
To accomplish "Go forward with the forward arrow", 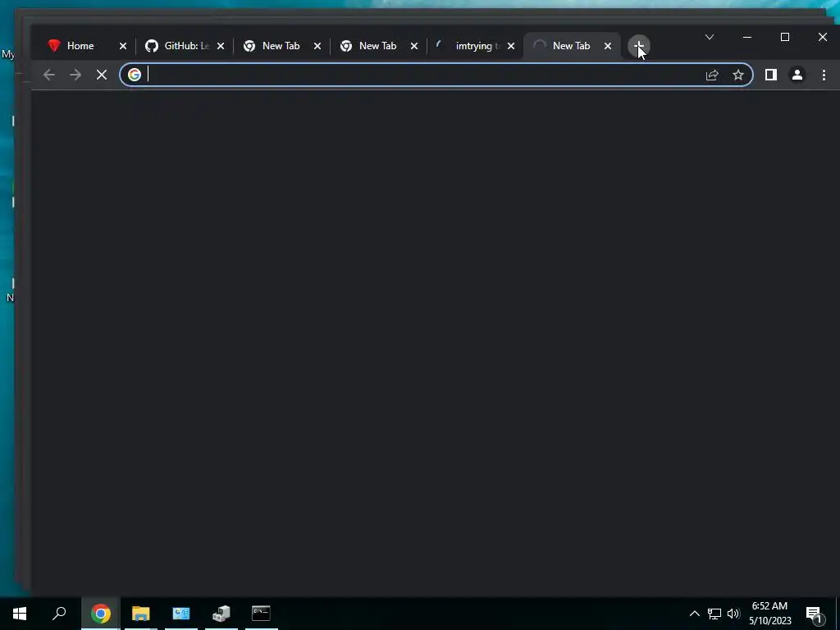I will (x=75, y=75).
